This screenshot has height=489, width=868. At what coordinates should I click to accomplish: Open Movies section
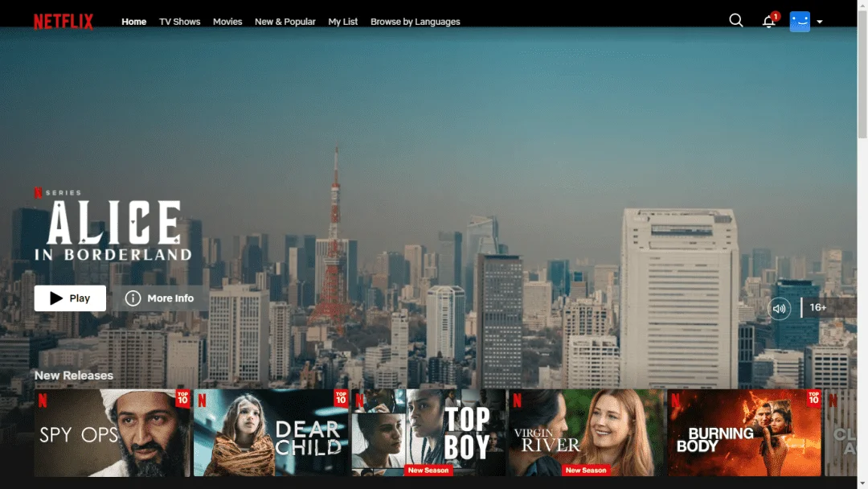pyautogui.click(x=227, y=22)
